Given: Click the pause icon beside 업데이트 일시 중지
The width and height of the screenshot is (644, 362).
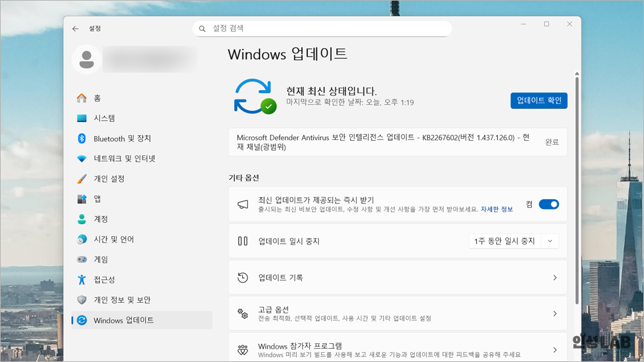Looking at the screenshot, I should pos(243,241).
